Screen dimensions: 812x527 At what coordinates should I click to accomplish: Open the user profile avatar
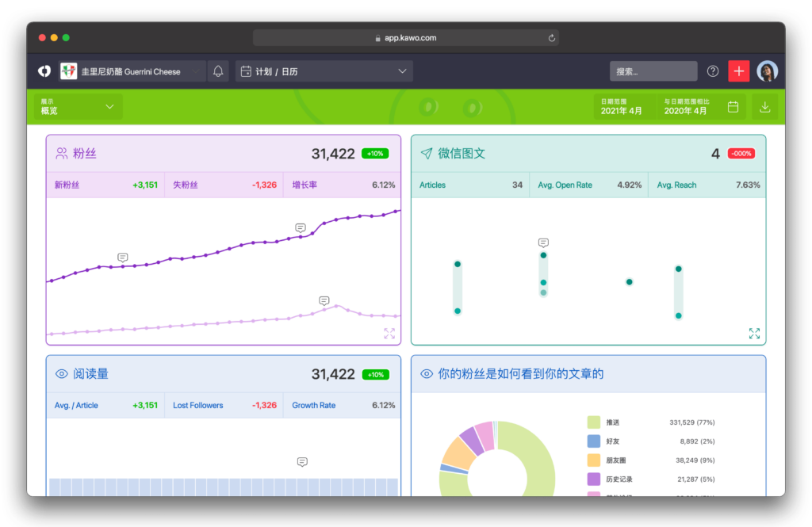(767, 71)
